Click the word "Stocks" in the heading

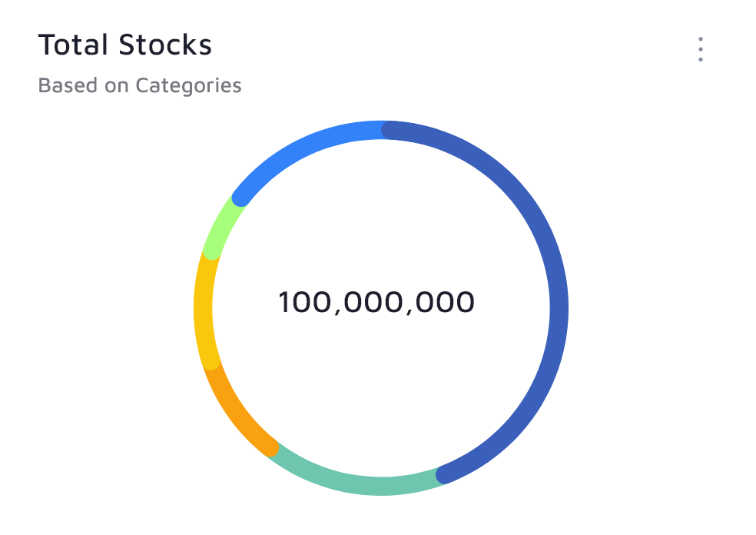coord(164,45)
